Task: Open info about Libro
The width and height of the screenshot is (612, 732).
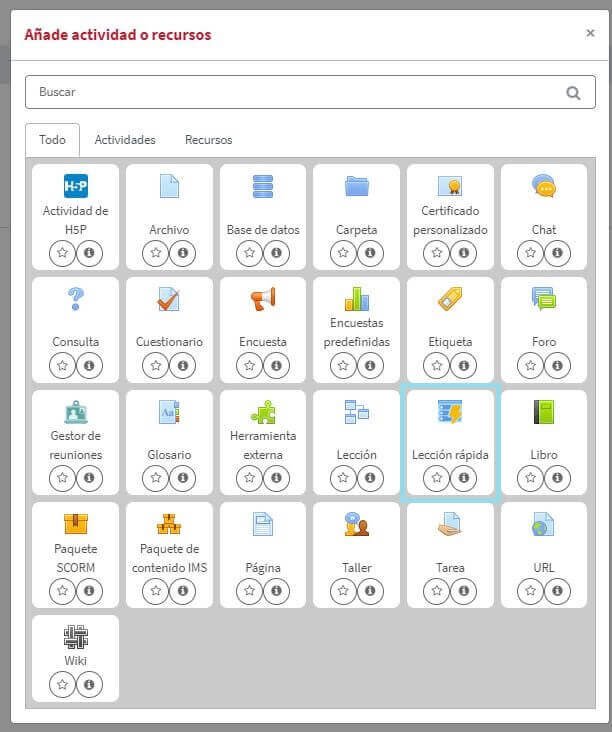Action: coord(557,478)
